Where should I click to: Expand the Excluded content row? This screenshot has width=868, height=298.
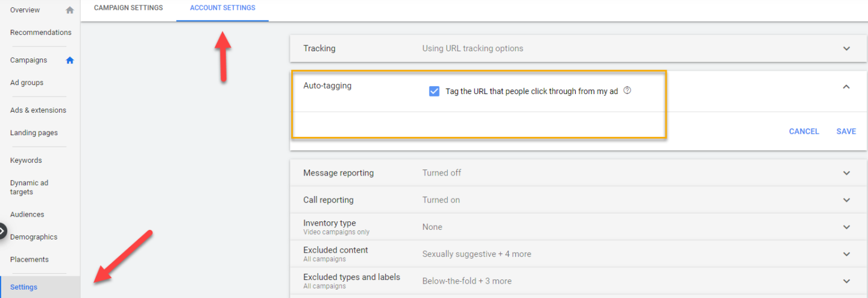coord(846,254)
